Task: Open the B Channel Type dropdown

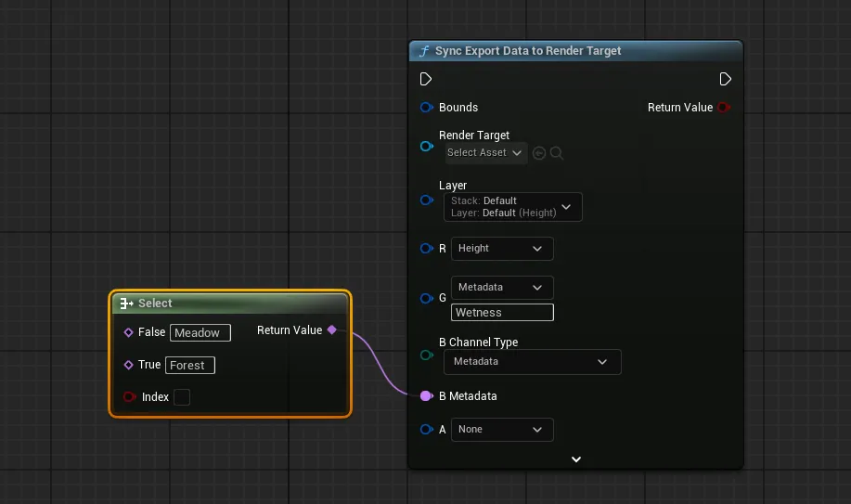Action: coord(532,362)
